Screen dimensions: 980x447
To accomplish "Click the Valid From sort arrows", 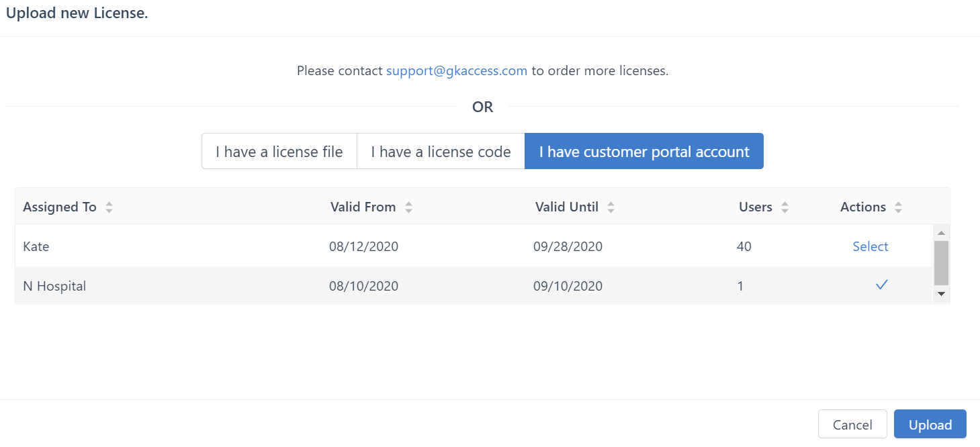I will click(408, 207).
